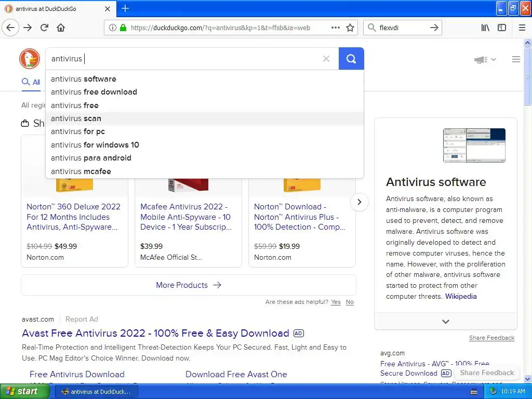Open Norton 360 Deluxe 2022 product link
The image size is (532, 399).
click(73, 217)
